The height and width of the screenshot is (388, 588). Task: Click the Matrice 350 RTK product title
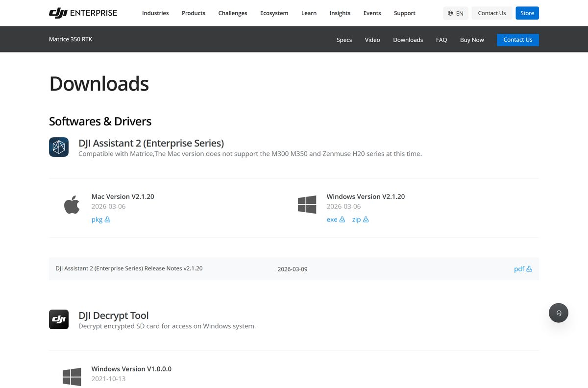(71, 39)
